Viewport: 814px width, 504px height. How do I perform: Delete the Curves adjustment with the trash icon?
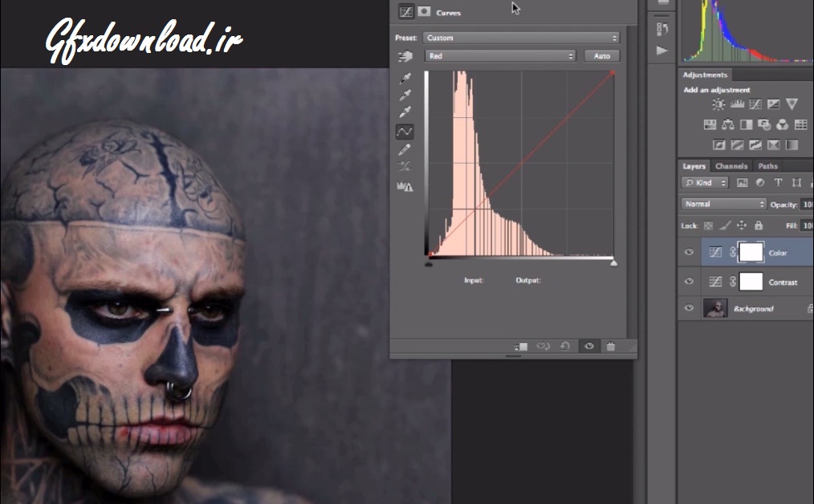(x=611, y=346)
